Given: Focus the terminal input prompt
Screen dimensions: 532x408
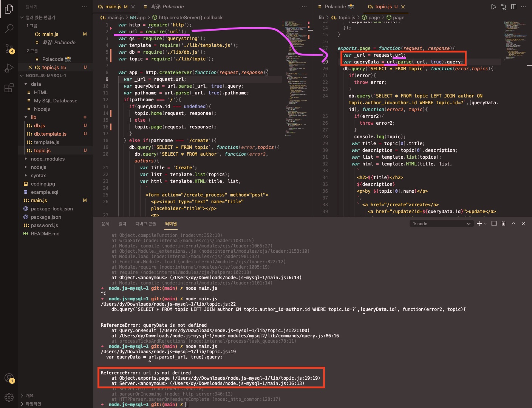Looking at the screenshot, I should point(187,405).
